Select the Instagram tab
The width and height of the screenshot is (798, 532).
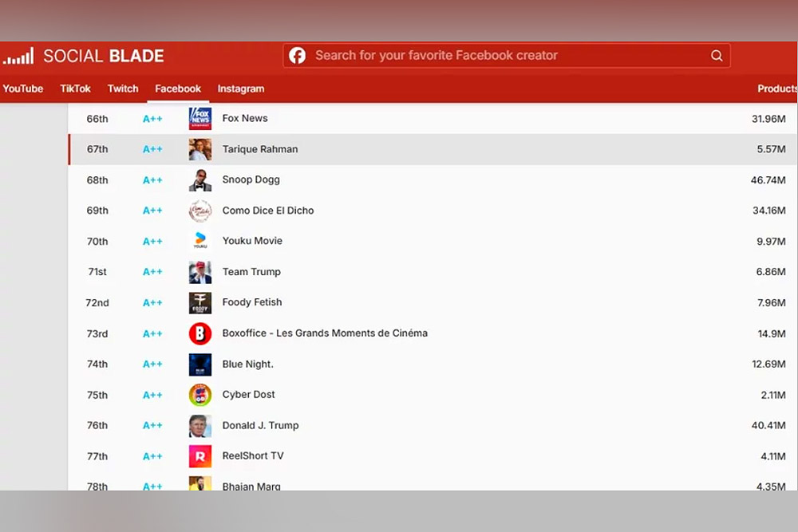tap(241, 89)
